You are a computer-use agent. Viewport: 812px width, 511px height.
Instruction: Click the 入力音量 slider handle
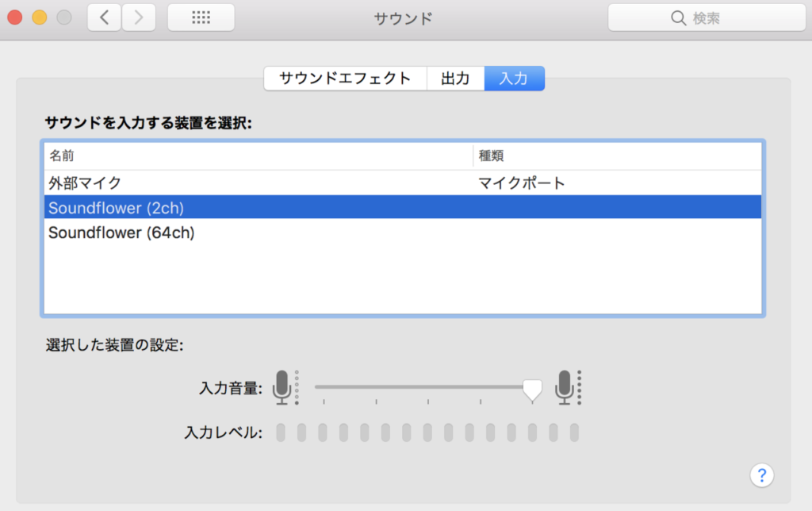click(532, 390)
